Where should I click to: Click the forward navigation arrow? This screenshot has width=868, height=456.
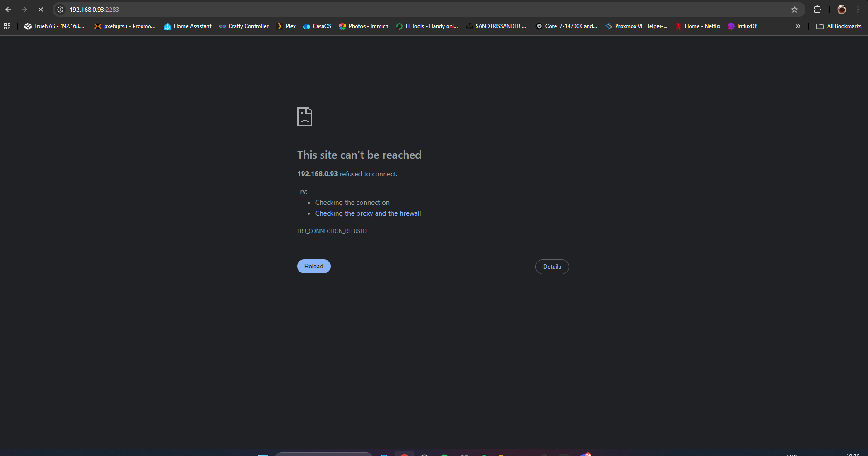pos(24,10)
